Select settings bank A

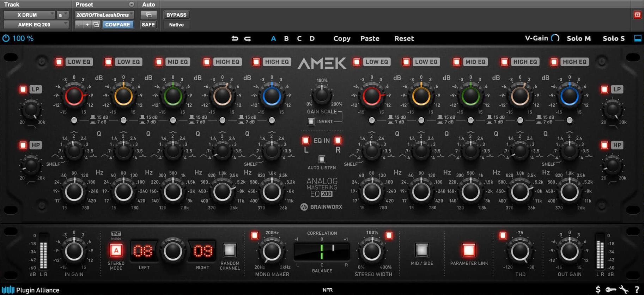pyautogui.click(x=273, y=38)
